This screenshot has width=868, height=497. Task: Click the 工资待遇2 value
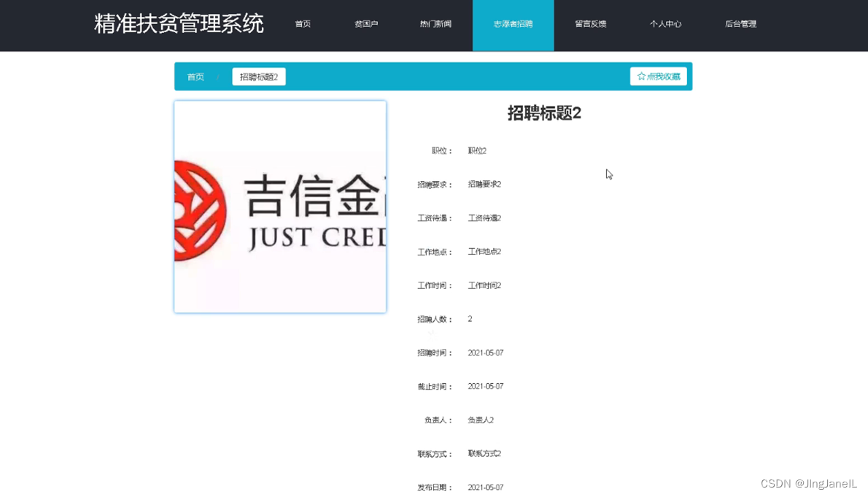pyautogui.click(x=484, y=218)
